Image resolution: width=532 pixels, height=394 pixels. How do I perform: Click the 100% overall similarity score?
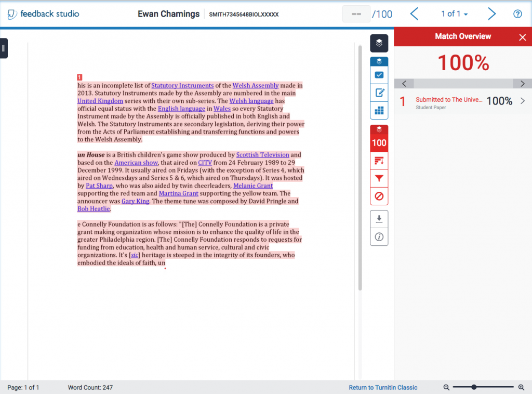[463, 63]
